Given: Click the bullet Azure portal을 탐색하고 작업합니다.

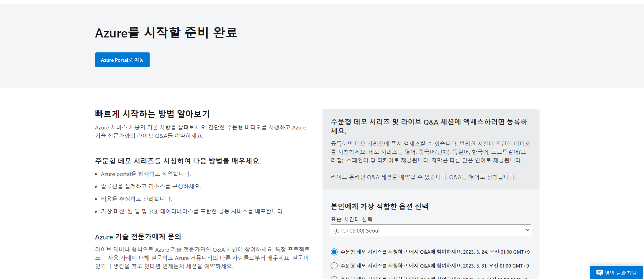Looking at the screenshot, I should 146,174.
